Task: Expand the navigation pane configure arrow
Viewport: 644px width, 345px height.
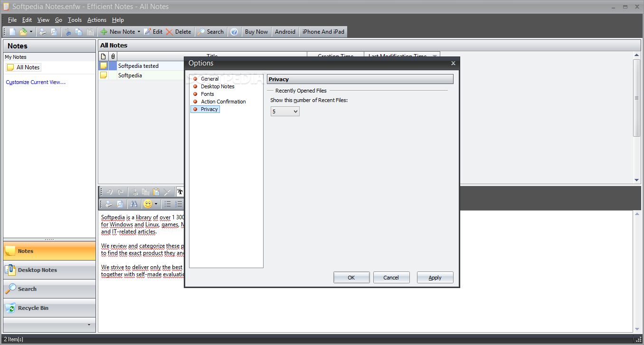Action: [89, 325]
